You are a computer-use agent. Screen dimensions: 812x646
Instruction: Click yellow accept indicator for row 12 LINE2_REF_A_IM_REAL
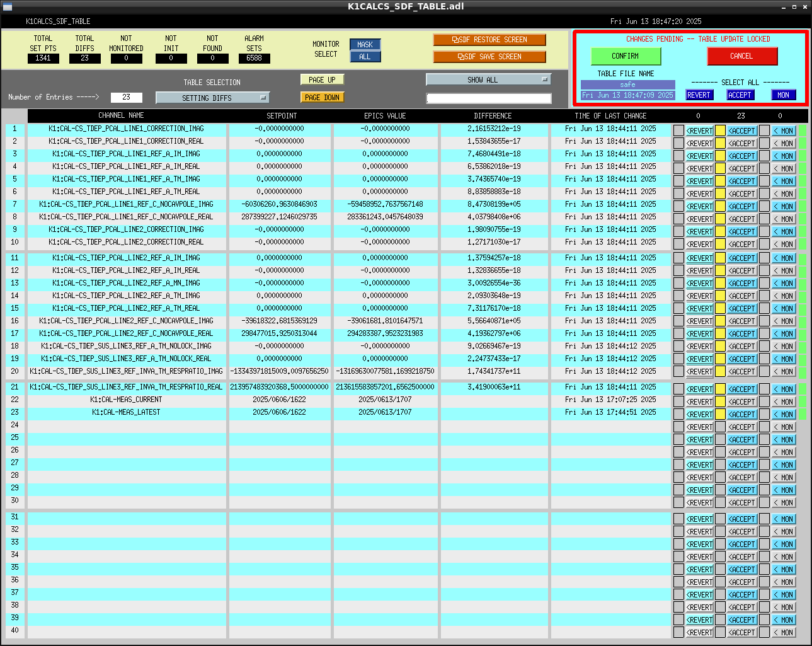point(720,271)
